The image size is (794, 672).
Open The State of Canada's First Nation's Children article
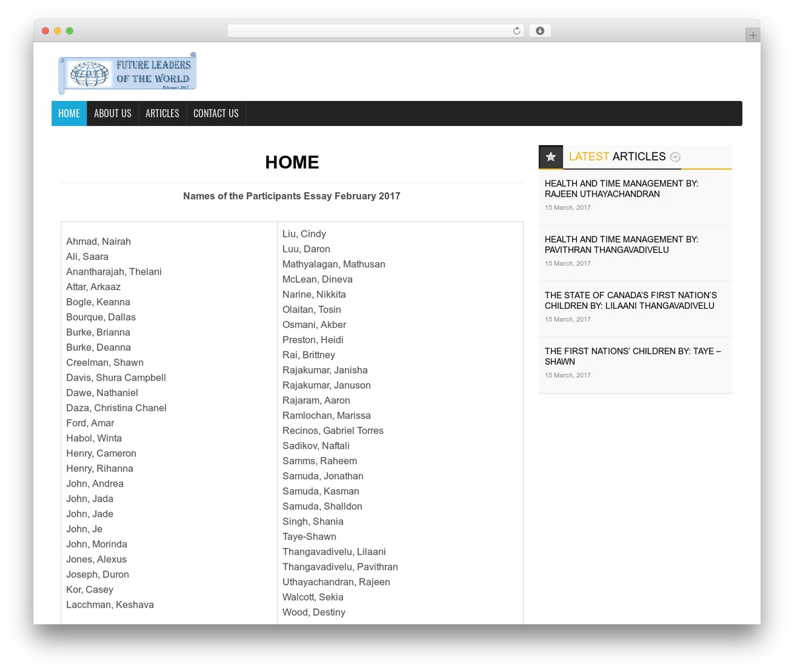click(631, 300)
